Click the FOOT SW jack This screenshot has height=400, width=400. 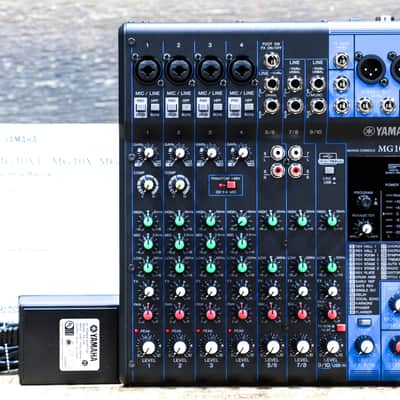272,61
